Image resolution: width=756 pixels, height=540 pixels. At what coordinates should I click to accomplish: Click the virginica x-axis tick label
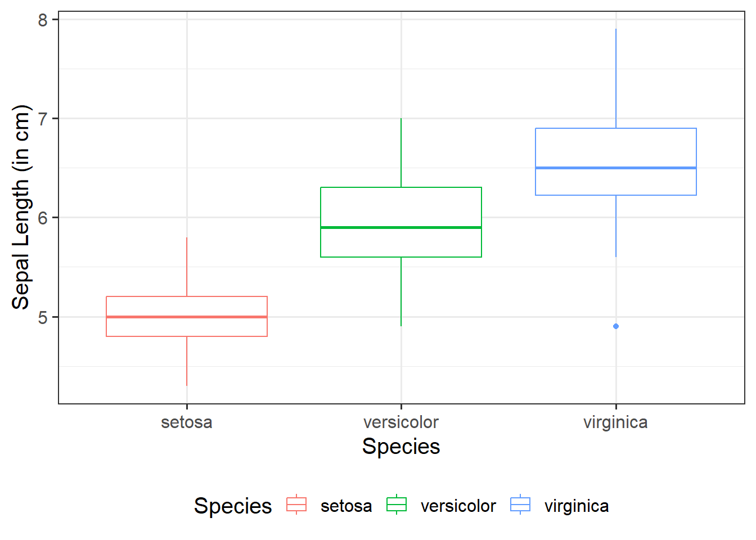[615, 422]
